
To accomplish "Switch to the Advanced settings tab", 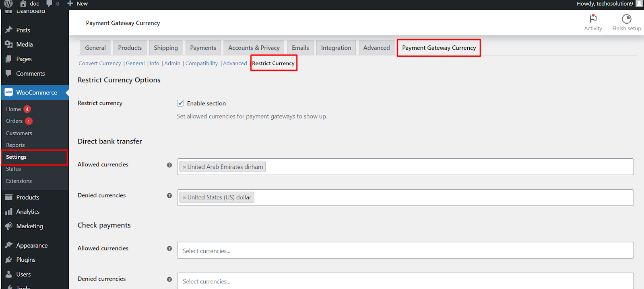I will tap(377, 47).
